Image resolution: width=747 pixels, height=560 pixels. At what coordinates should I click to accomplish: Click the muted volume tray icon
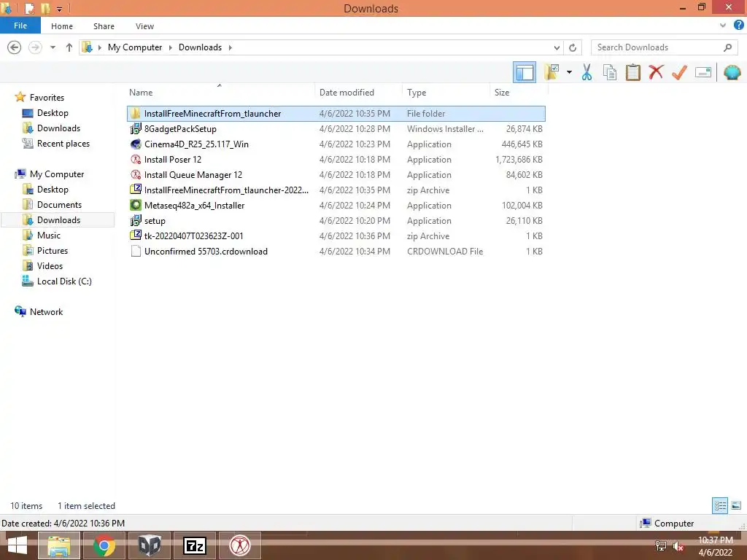pos(678,546)
